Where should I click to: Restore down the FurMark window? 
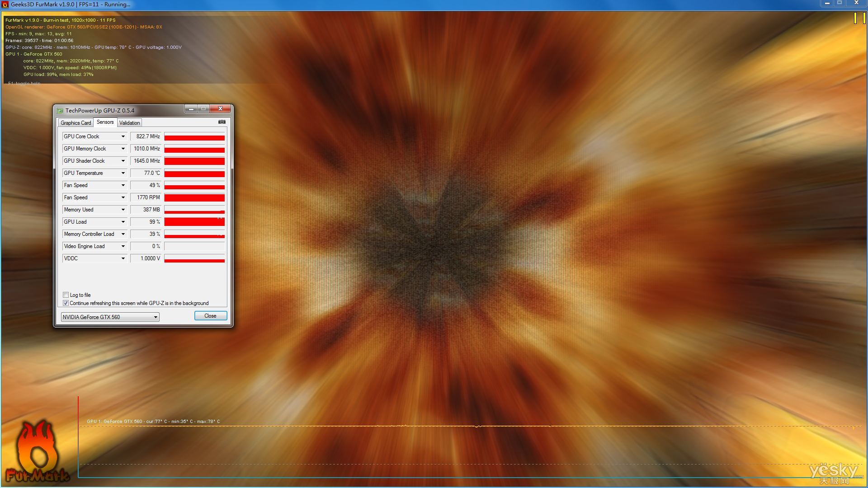pos(840,3)
